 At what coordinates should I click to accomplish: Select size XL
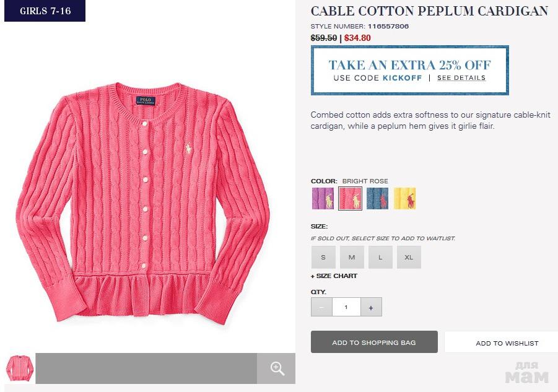pos(409,257)
